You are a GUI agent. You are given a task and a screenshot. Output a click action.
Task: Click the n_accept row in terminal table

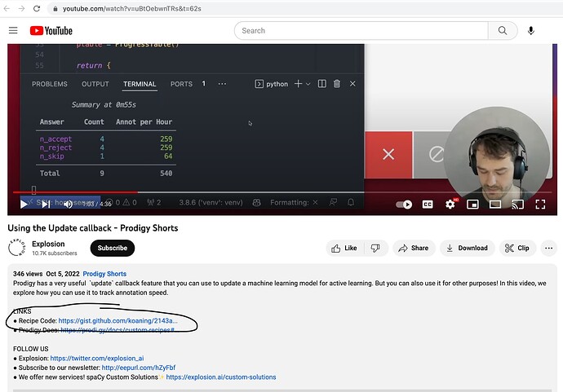point(106,139)
